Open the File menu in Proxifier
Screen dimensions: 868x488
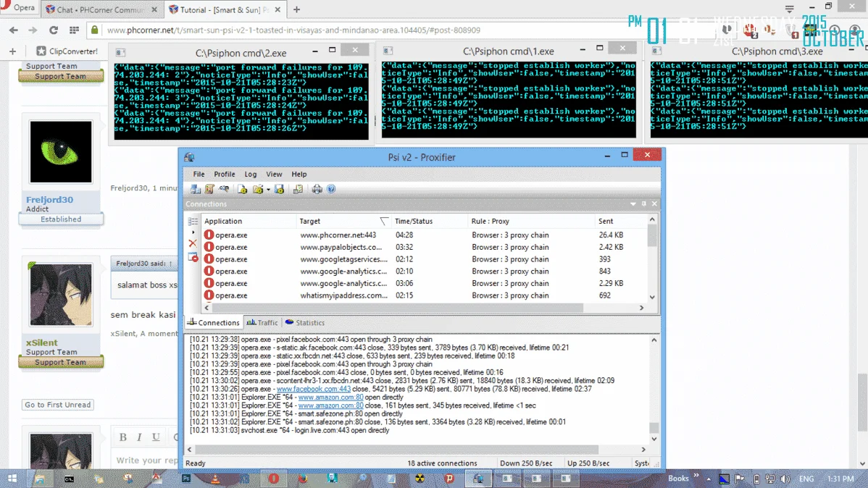[199, 174]
